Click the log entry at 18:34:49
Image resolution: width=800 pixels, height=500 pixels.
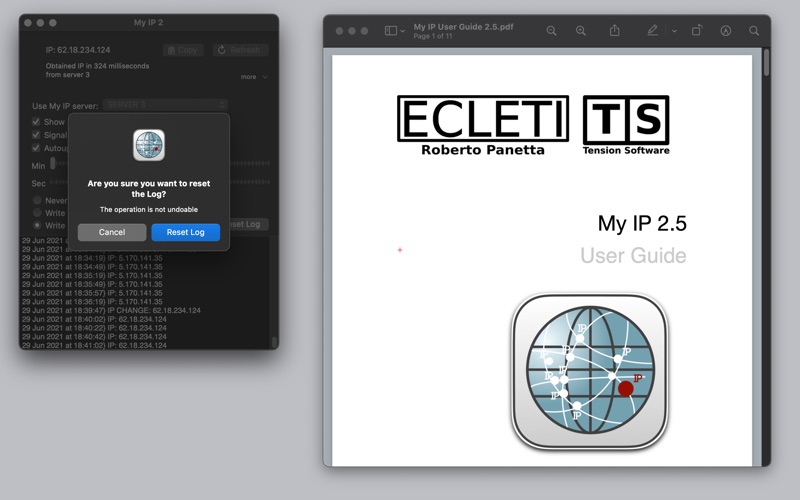92,267
